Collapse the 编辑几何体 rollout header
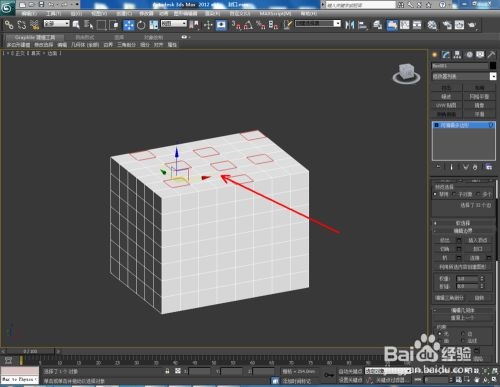 click(x=464, y=310)
